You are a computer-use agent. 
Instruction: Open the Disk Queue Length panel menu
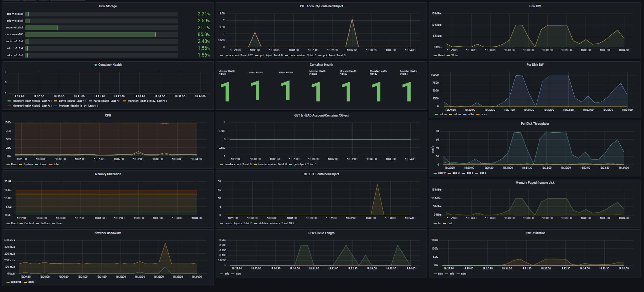321,233
